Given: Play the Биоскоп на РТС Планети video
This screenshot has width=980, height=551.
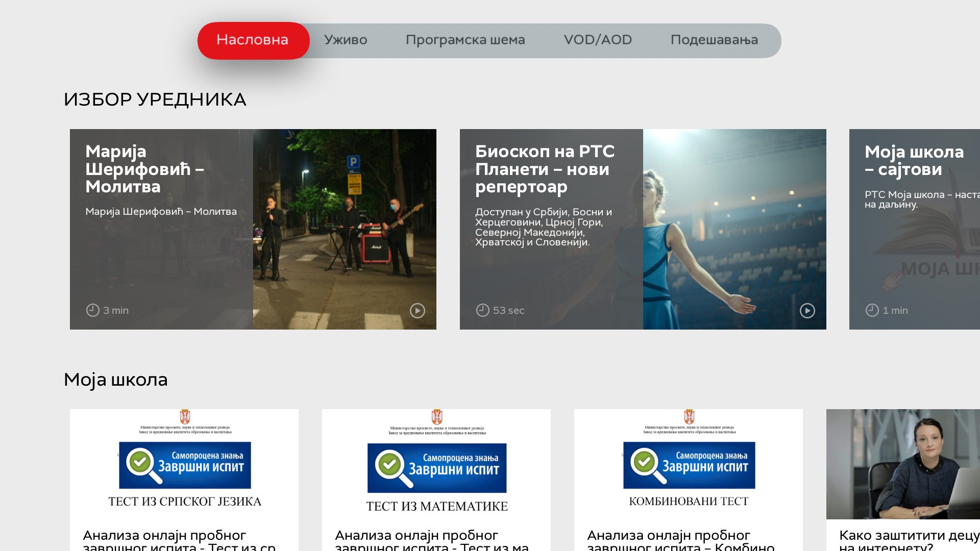Looking at the screenshot, I should (x=807, y=311).
